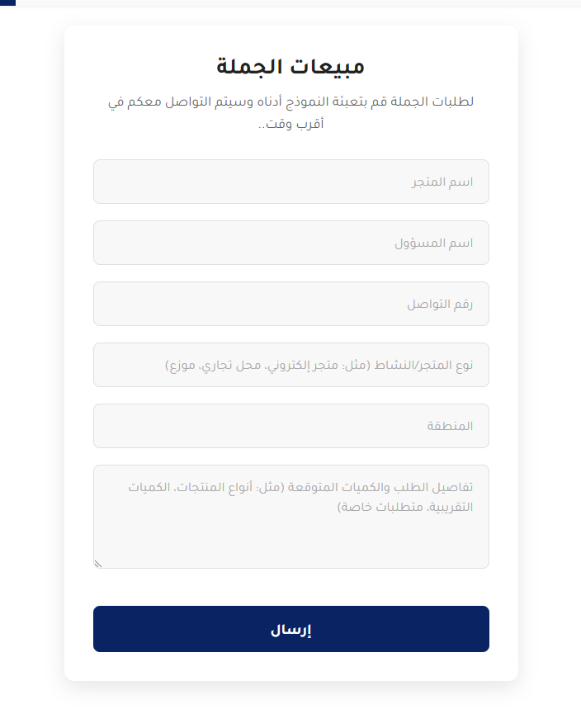Click the رقم التواصل placeholder text
581x728 pixels.
pyautogui.click(x=440, y=304)
